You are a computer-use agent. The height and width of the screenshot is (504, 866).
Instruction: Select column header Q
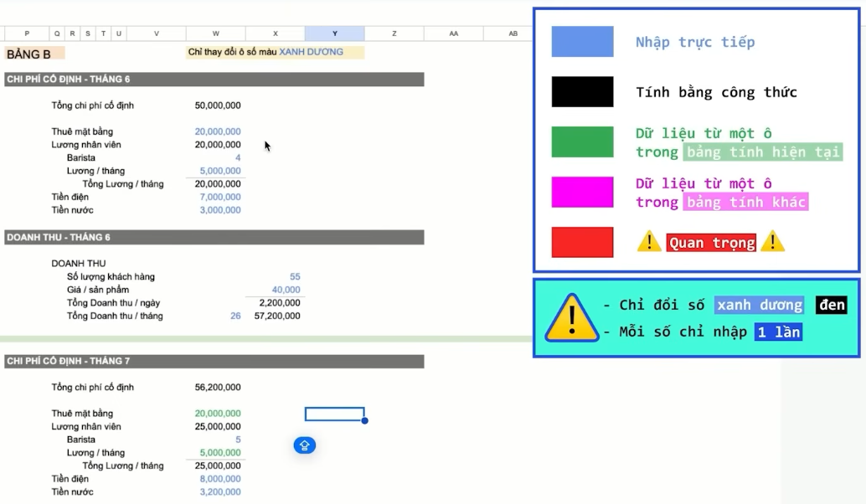[x=57, y=33]
